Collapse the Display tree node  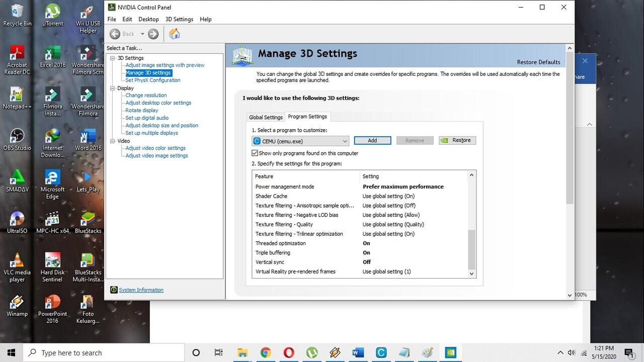(x=113, y=88)
